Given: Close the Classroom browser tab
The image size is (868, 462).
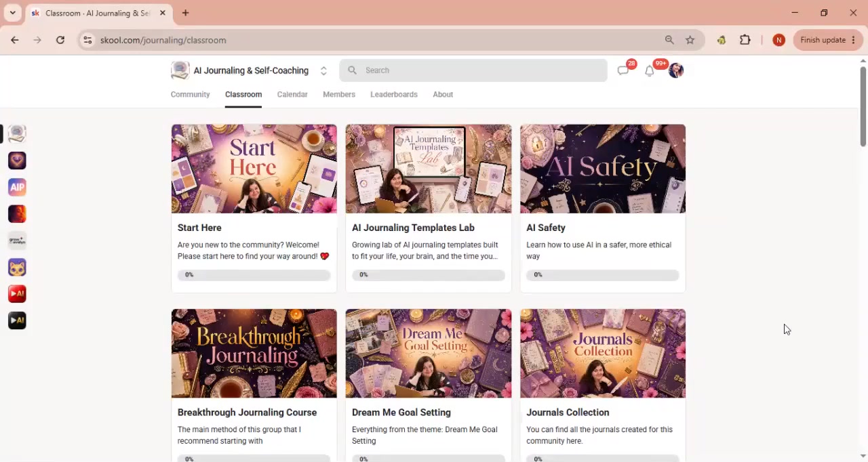Looking at the screenshot, I should tap(163, 13).
